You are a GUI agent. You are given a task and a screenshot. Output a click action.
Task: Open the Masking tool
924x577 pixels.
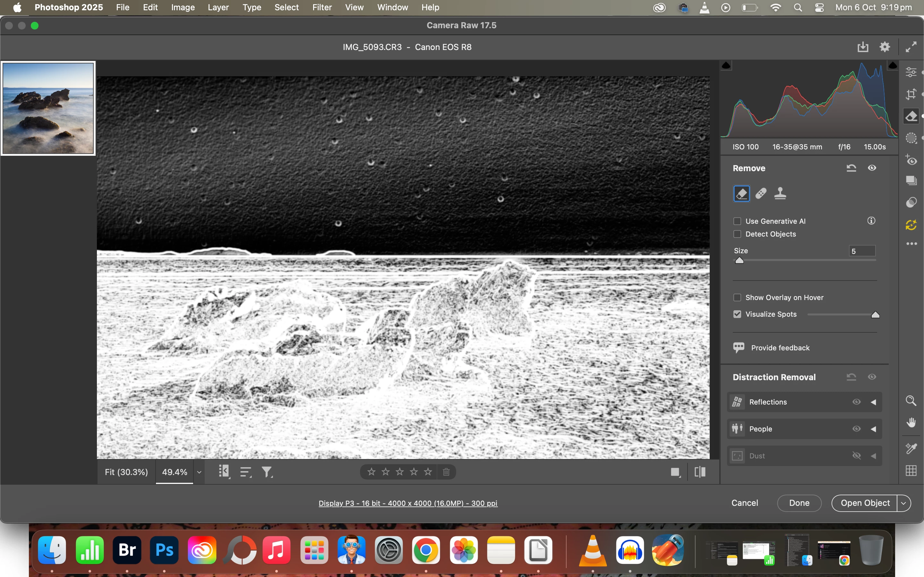tap(911, 138)
